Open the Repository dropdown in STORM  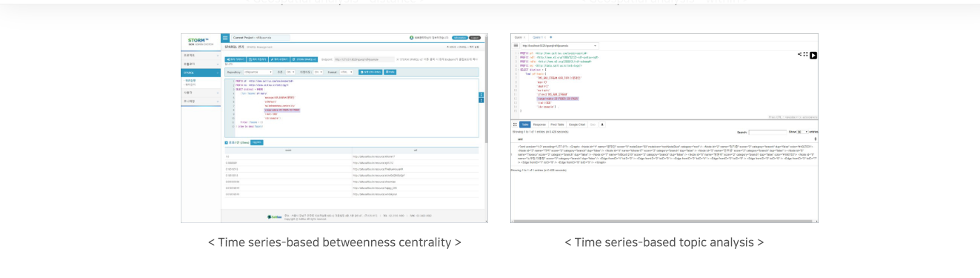260,72
